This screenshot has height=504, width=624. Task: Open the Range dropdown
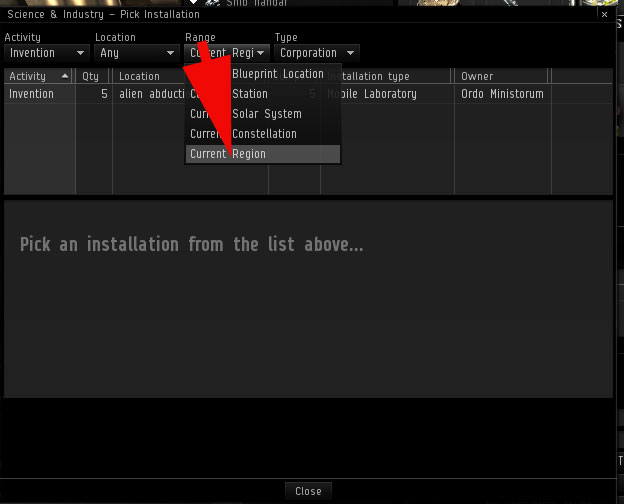pyautogui.click(x=227, y=53)
